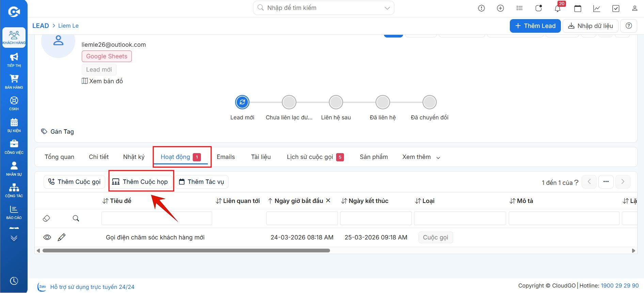
Task: Click Thêm Cuộc gọi button
Action: click(74, 182)
